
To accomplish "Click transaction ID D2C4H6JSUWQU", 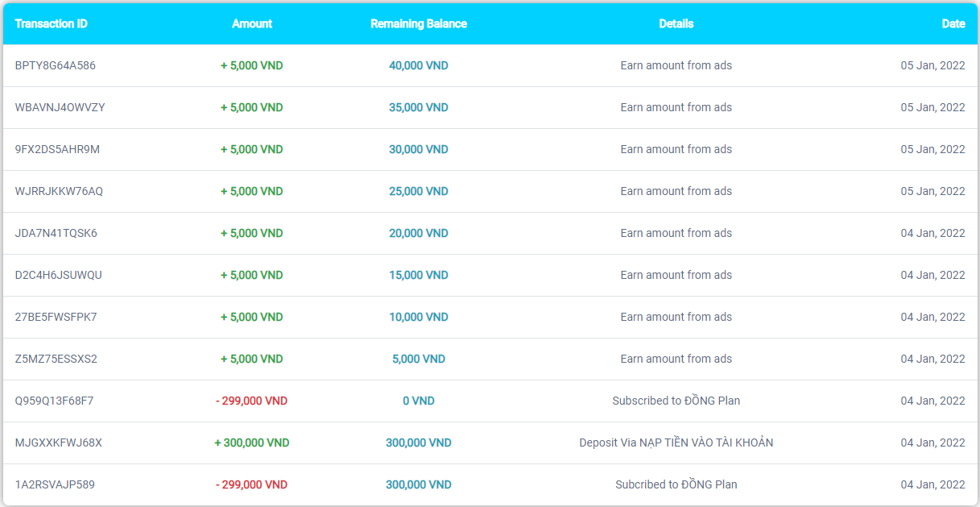I will tap(59, 275).
